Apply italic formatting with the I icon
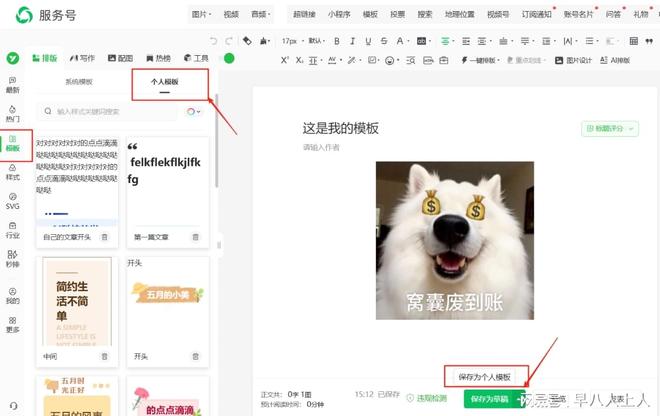Viewport: 660px width, 416px height. [x=352, y=41]
